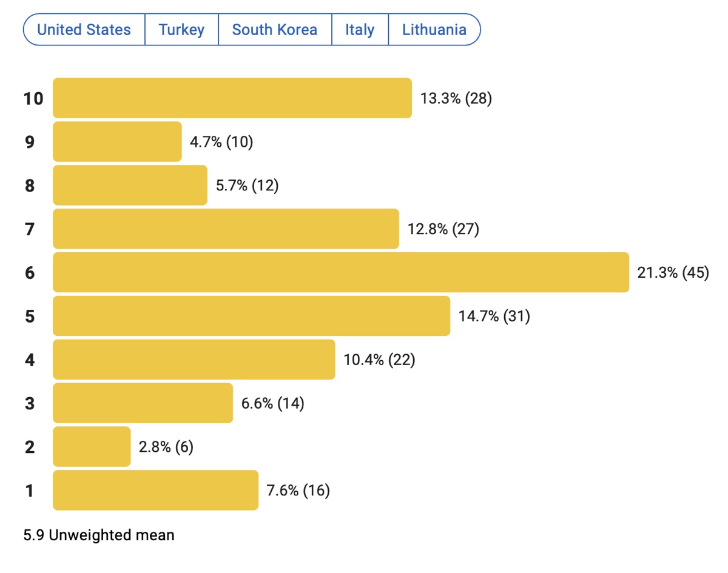The image size is (728, 573).
Task: Switch to the Turkey tab
Action: (x=181, y=30)
